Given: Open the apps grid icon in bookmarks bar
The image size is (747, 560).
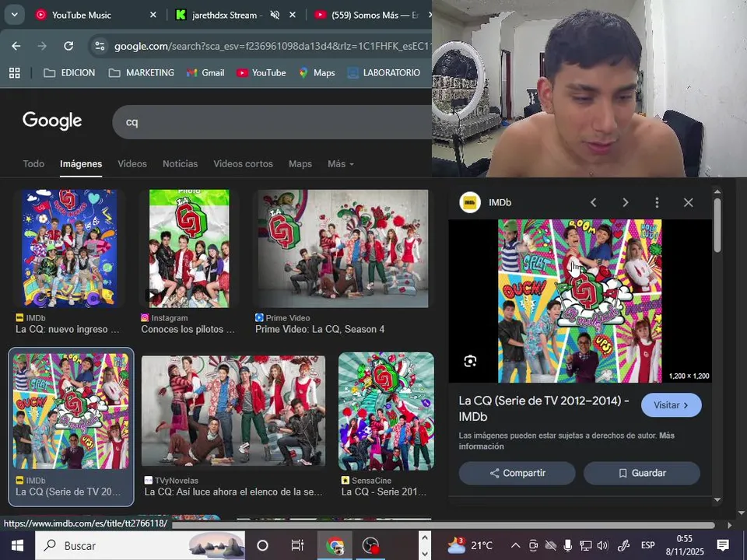Looking at the screenshot, I should tap(15, 73).
